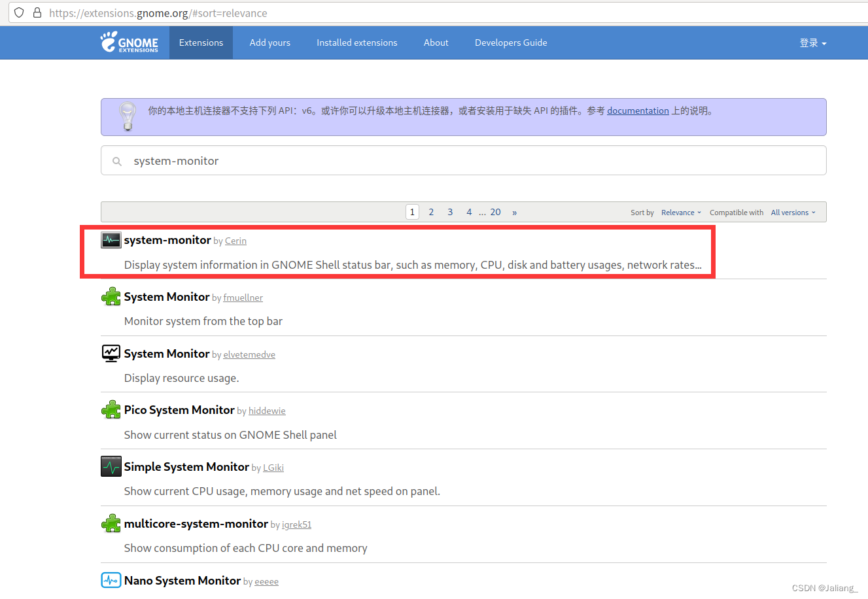Click the lightbulb icon in the notice banner

point(127,116)
